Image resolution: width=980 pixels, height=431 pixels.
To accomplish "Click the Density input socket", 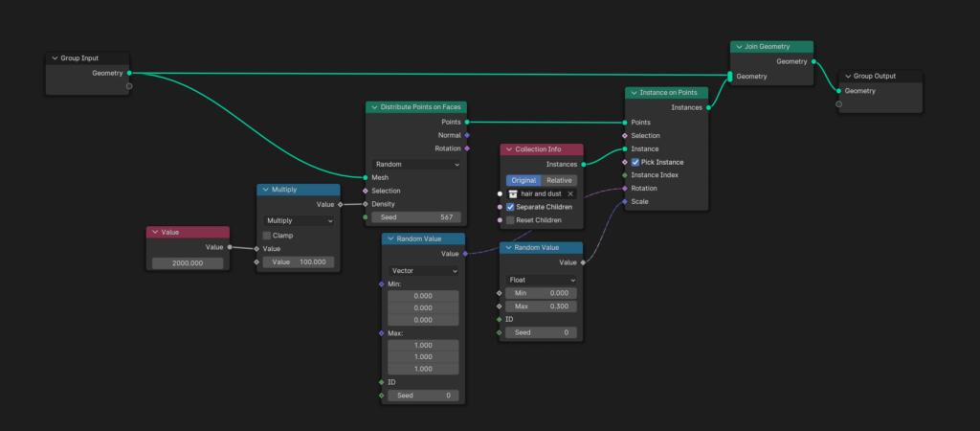I will point(366,204).
